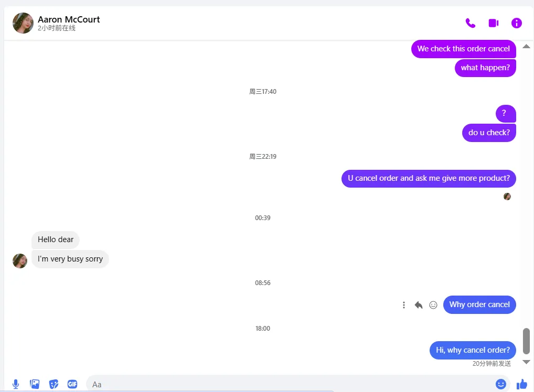The image size is (534, 392).
Task: Start a video call
Action: [494, 23]
